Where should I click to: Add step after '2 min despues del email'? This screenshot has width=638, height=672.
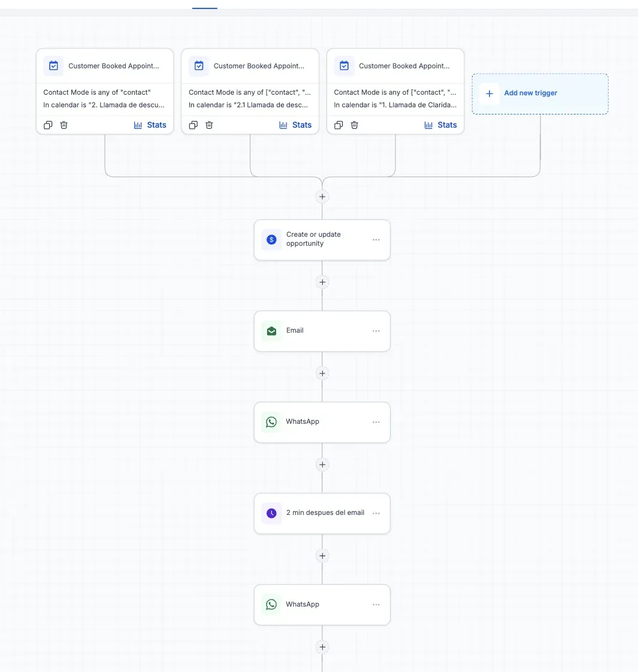coord(322,556)
